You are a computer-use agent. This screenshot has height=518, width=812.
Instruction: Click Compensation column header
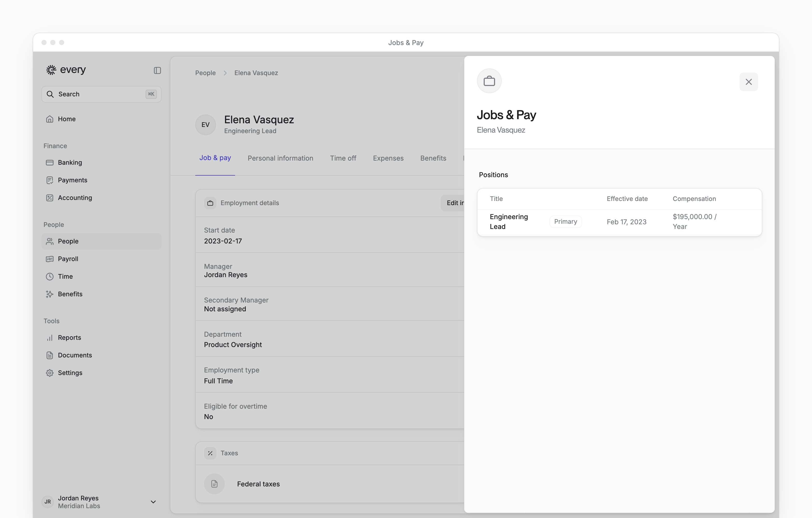point(694,199)
